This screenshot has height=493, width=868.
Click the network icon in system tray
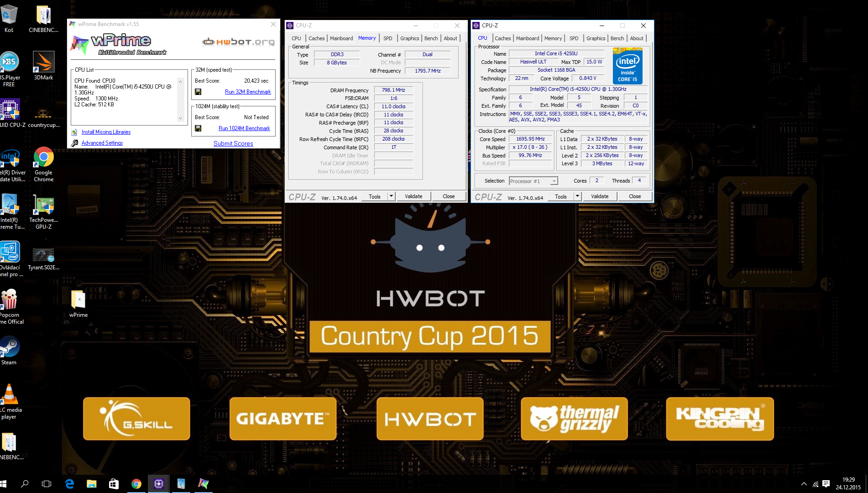click(815, 484)
